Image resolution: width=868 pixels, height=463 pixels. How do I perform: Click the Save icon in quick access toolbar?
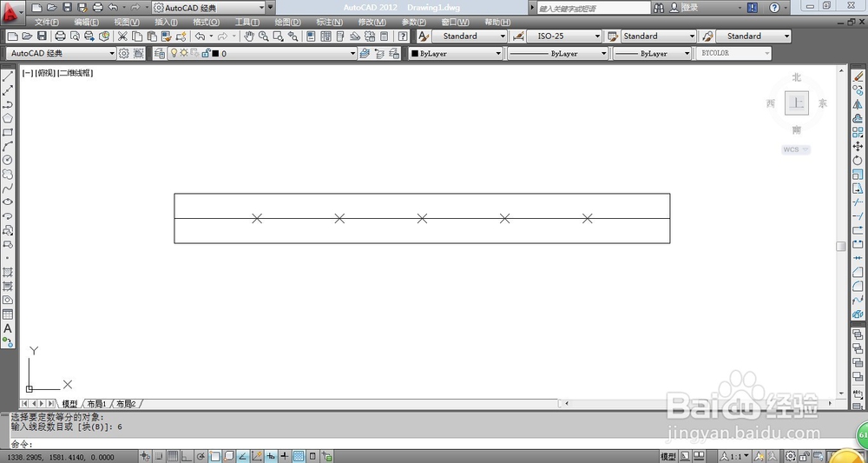point(67,7)
